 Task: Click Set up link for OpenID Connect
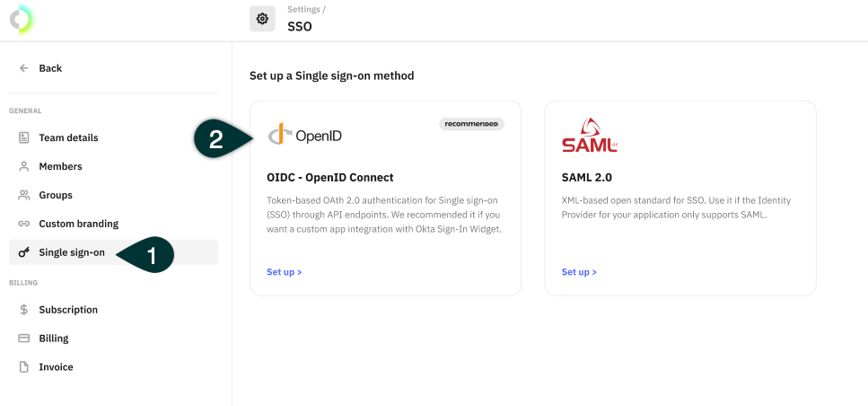pyautogui.click(x=284, y=272)
